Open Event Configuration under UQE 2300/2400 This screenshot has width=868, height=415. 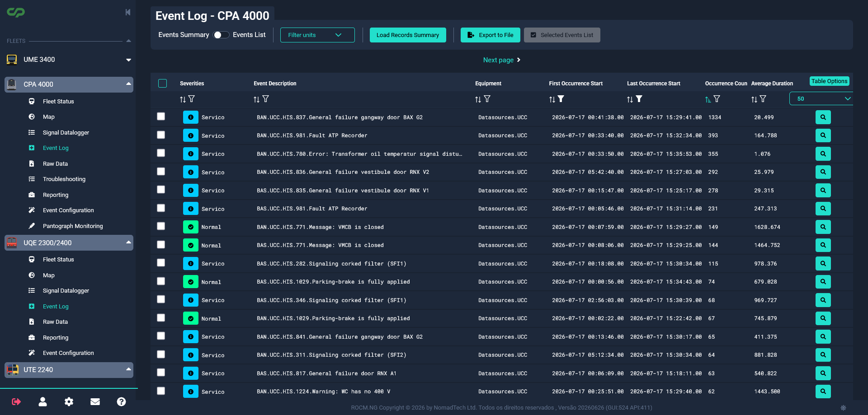pos(68,353)
